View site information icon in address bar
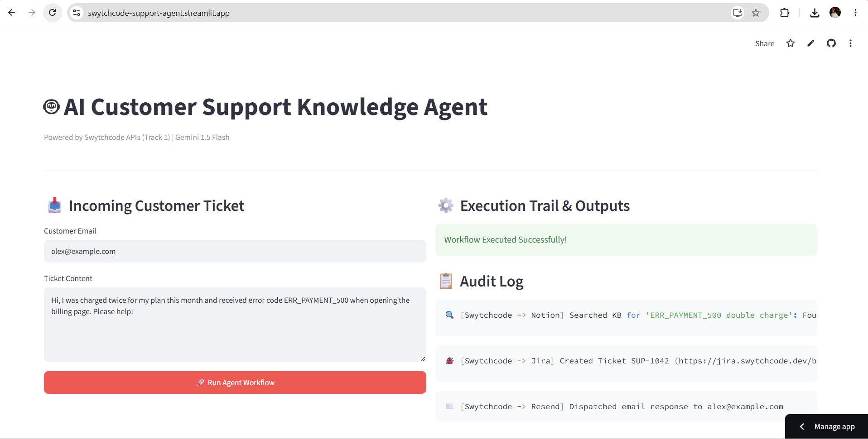Image resolution: width=868 pixels, height=439 pixels. (77, 13)
